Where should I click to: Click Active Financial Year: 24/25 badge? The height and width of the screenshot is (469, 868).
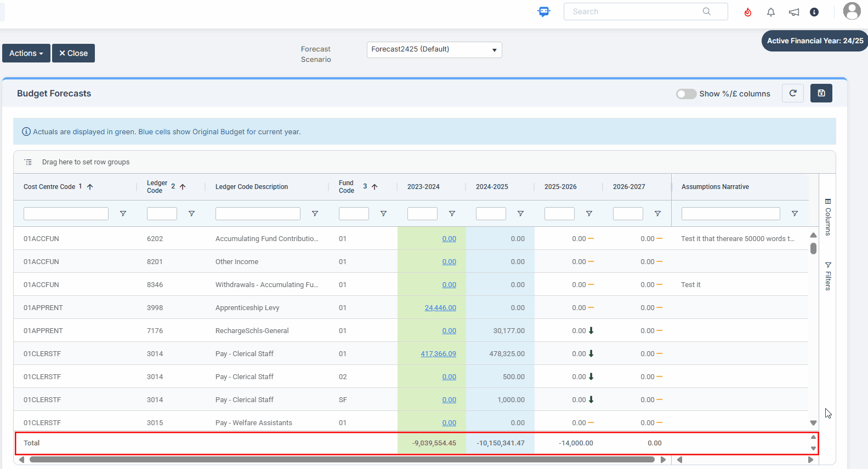815,41
